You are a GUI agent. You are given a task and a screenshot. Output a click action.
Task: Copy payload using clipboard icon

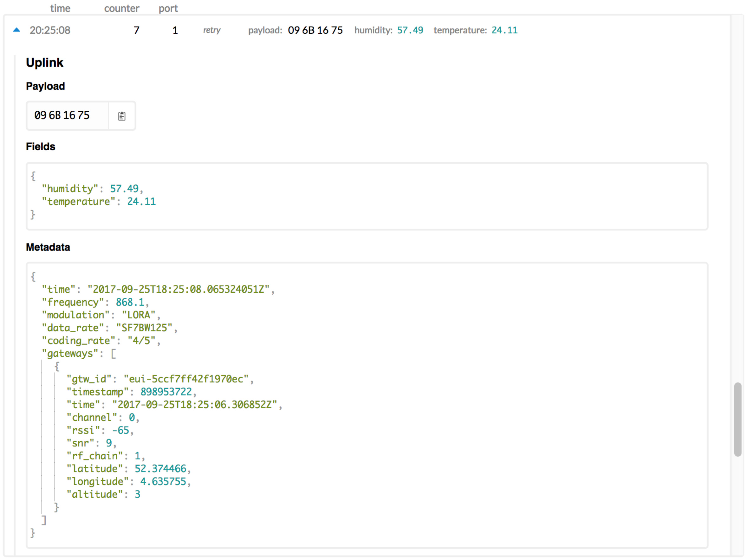coord(122,116)
